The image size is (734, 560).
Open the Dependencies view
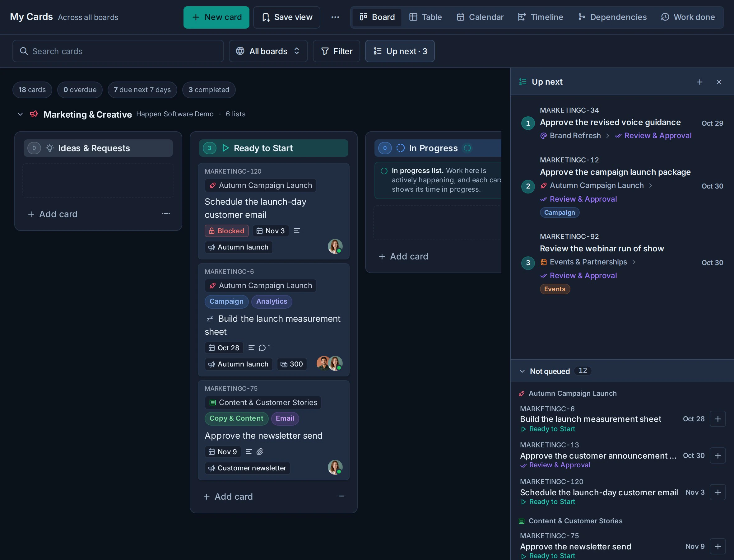612,17
